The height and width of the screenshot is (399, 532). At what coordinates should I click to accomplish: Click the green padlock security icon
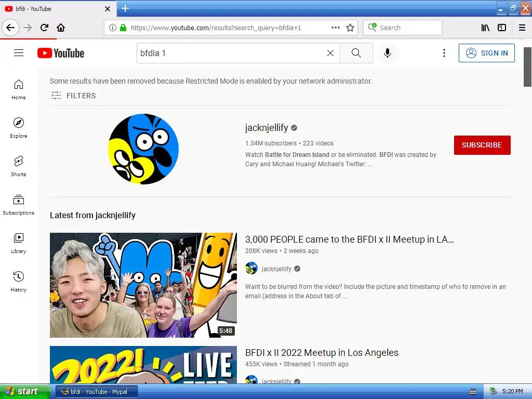coord(123,28)
